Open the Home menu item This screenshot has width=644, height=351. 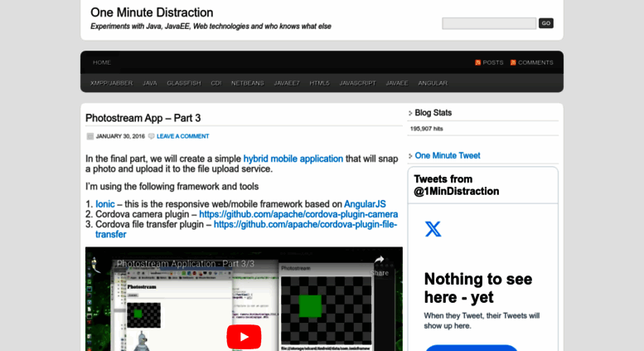pos(101,62)
